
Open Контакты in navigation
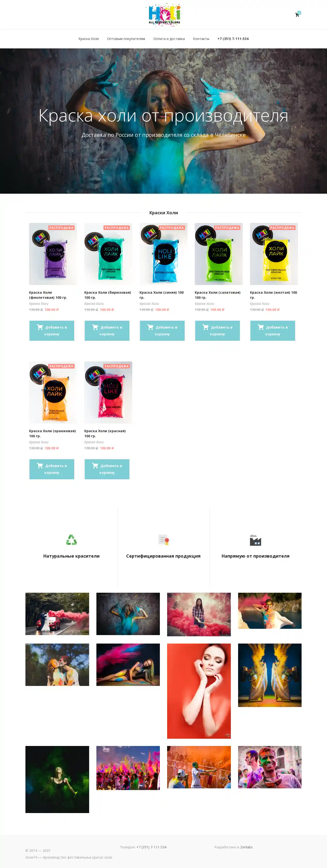[x=201, y=39]
